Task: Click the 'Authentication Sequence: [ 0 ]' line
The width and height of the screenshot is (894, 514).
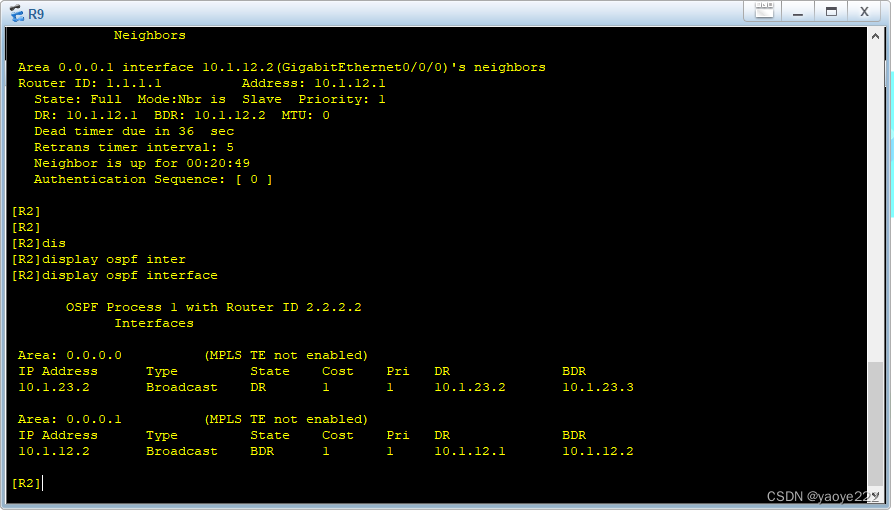Action: [153, 180]
